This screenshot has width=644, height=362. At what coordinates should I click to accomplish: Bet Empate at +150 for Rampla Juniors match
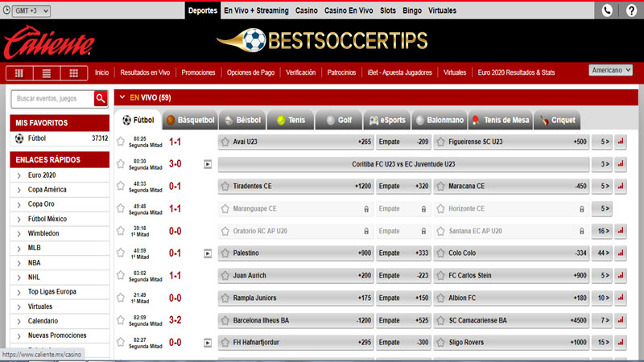click(403, 298)
